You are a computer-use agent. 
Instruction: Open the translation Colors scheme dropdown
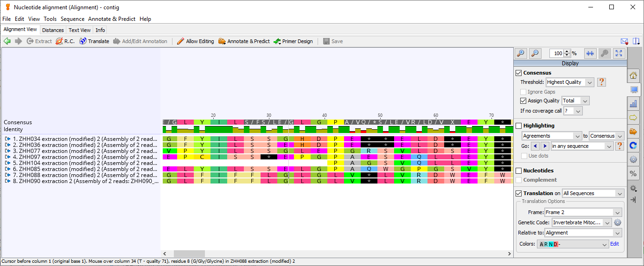click(573, 244)
